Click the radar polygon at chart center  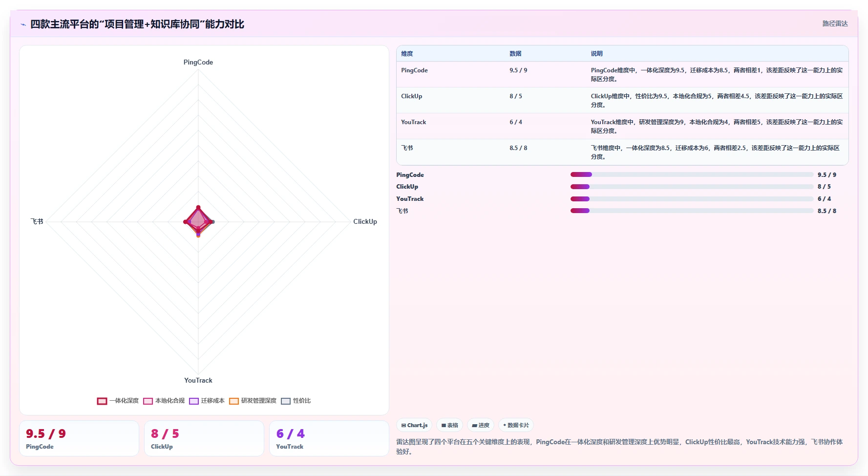(x=198, y=221)
